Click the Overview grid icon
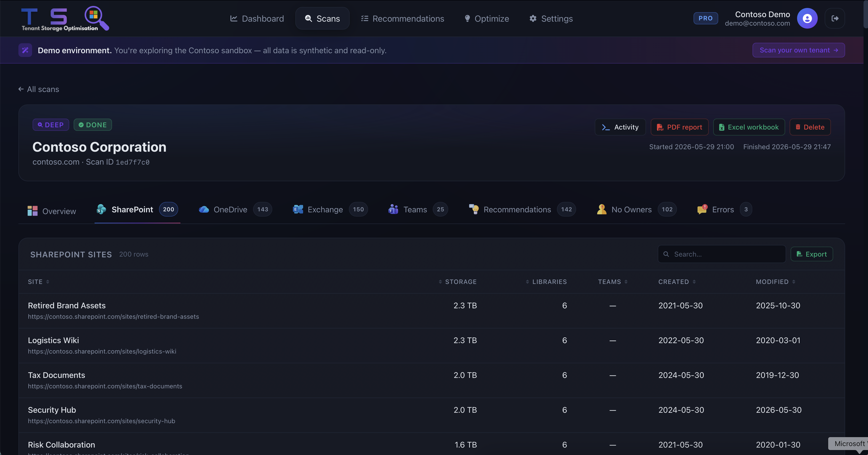868x455 pixels. (x=33, y=211)
